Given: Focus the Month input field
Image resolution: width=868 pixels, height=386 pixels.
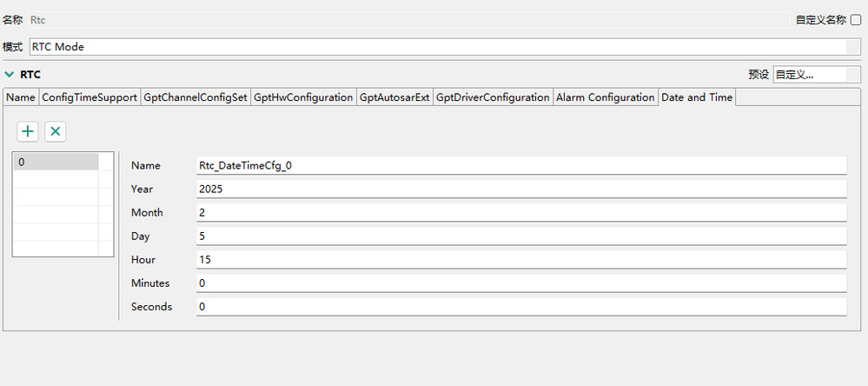Looking at the screenshot, I should point(521,212).
